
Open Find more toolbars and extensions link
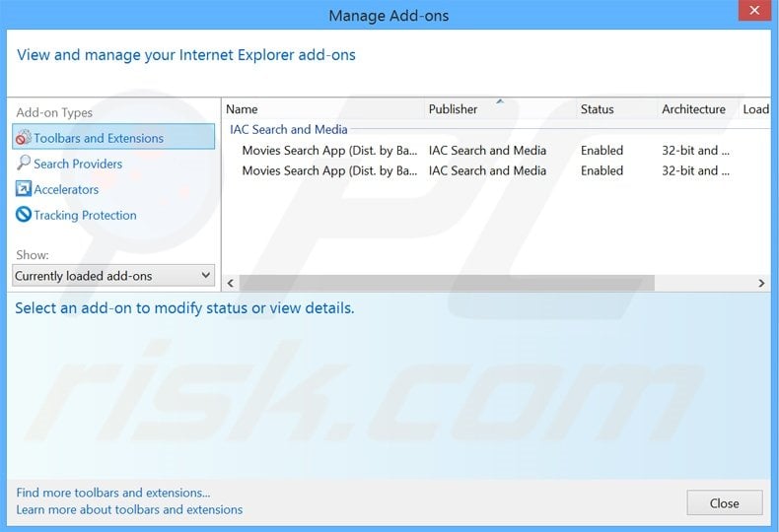tap(113, 493)
